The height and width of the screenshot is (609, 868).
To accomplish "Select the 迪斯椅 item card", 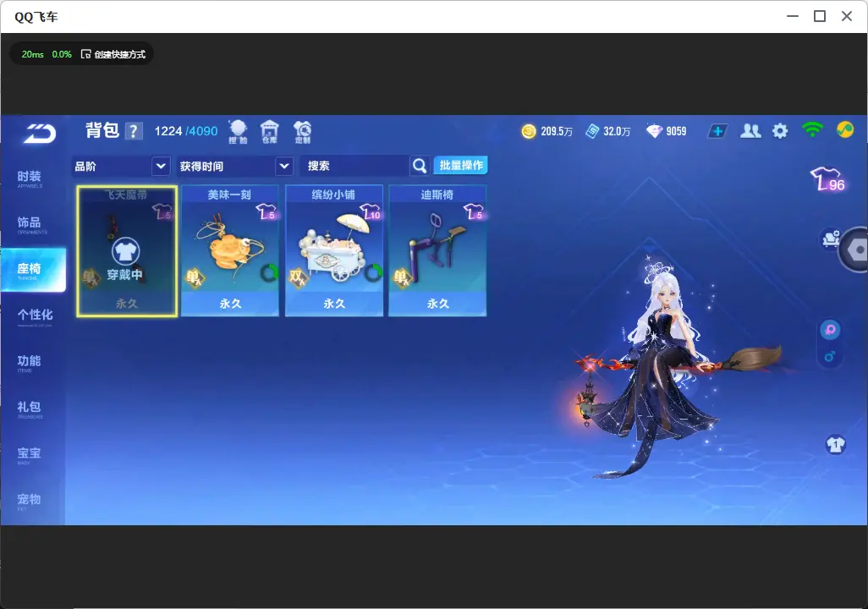I will (437, 251).
